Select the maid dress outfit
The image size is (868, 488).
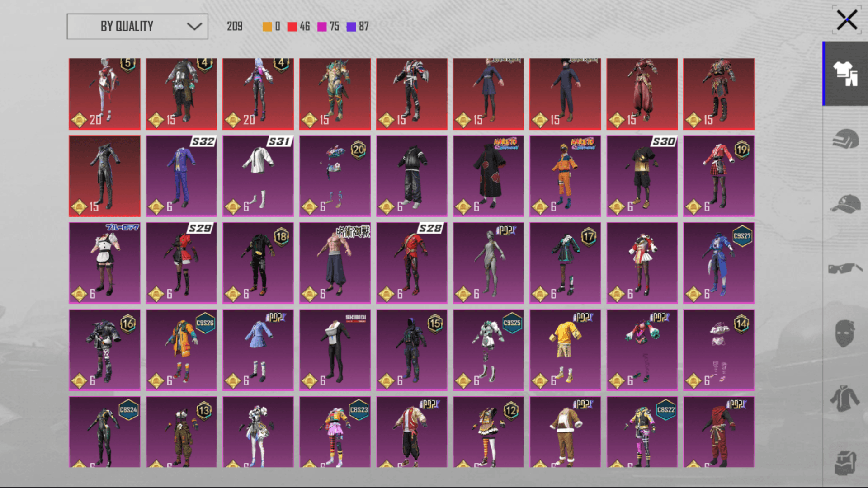tap(104, 263)
